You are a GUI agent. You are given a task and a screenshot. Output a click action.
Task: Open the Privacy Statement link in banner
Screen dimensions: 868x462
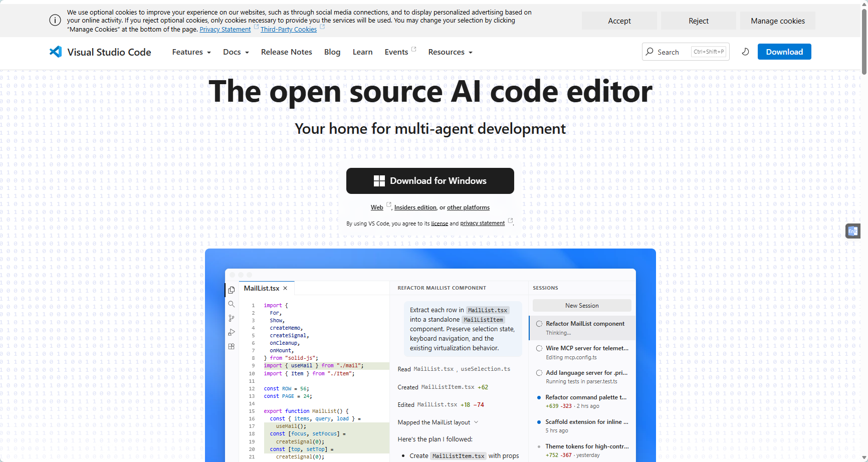[x=225, y=30]
